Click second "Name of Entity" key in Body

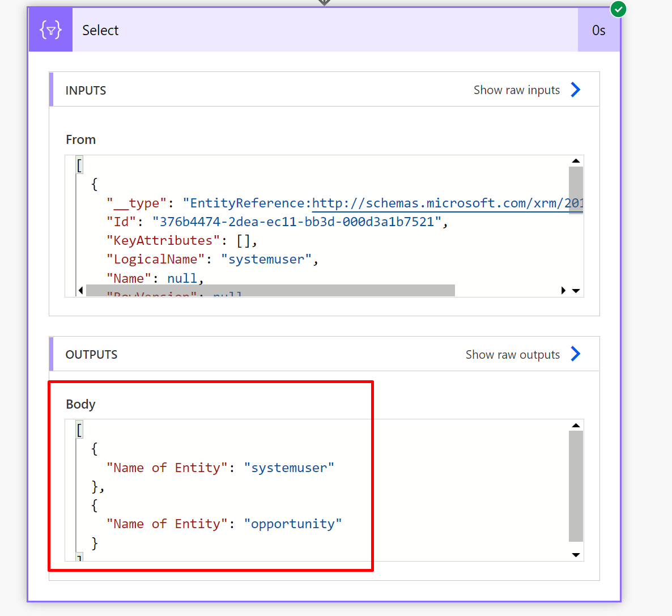tap(167, 524)
